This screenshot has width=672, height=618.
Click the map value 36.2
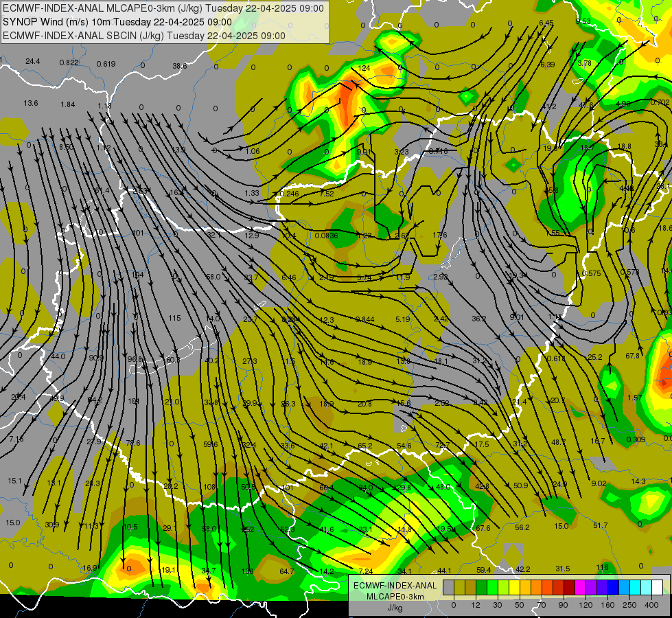(478, 319)
